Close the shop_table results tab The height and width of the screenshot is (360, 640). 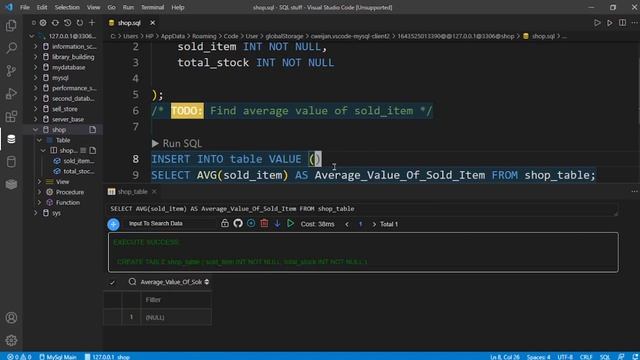point(154,191)
